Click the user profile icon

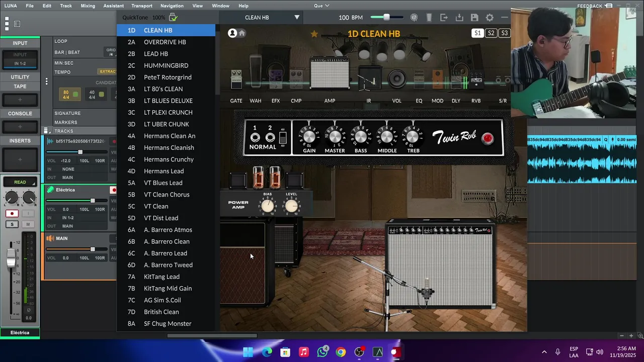(232, 33)
